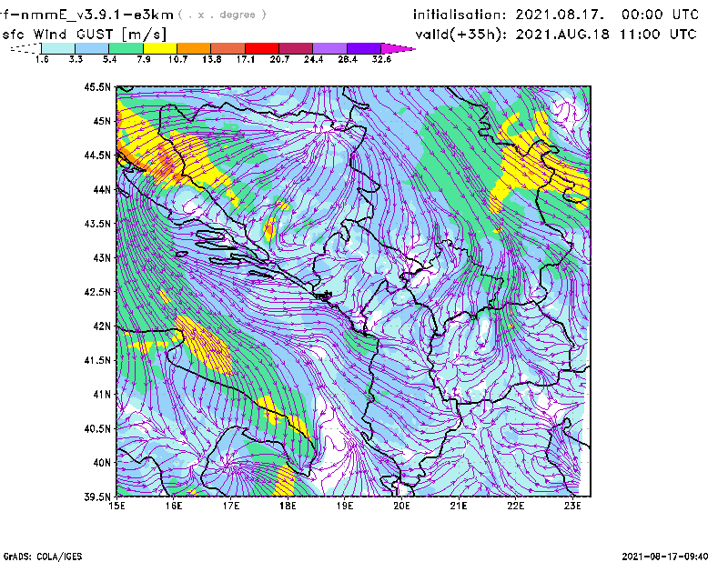Screen dimensions: 728x562
Task: Click the 41.5N latitude label
Action: click(x=97, y=360)
